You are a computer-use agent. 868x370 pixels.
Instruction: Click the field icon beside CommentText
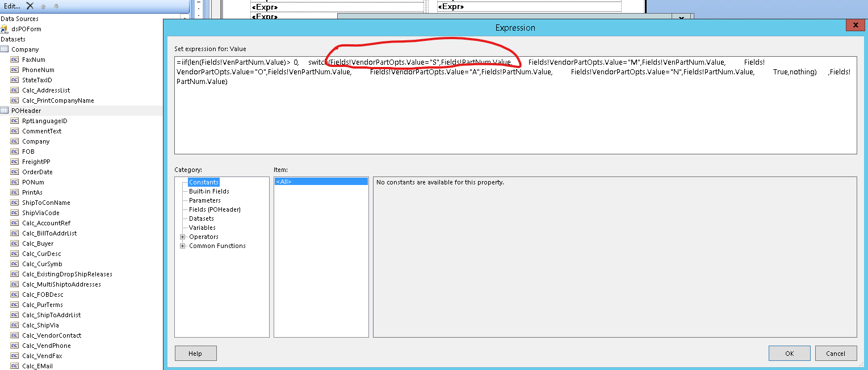tap(15, 131)
